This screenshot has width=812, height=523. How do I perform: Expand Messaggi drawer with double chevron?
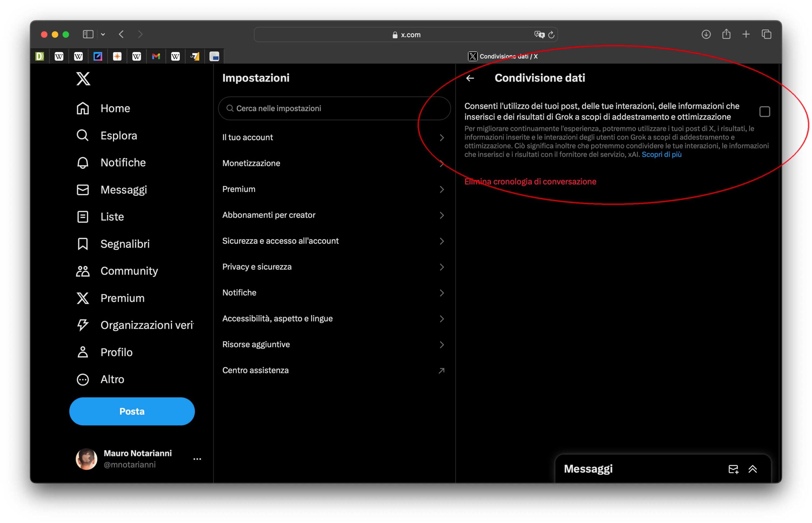pos(753,469)
